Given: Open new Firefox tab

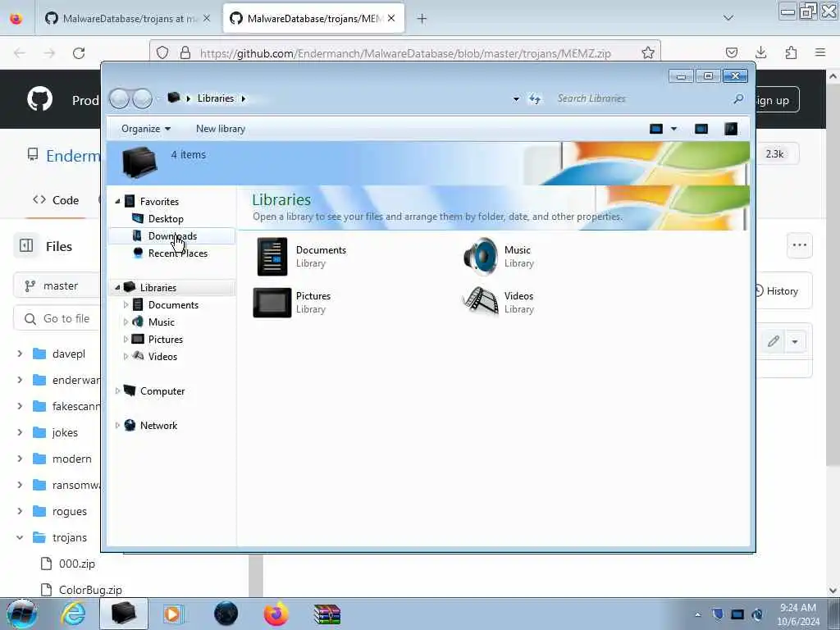Looking at the screenshot, I should coord(422,19).
